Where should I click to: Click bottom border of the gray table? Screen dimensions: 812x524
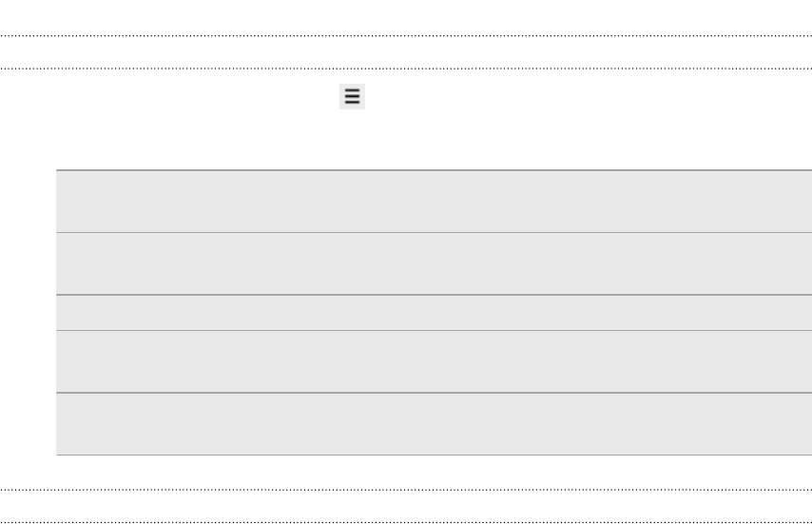tap(434, 455)
